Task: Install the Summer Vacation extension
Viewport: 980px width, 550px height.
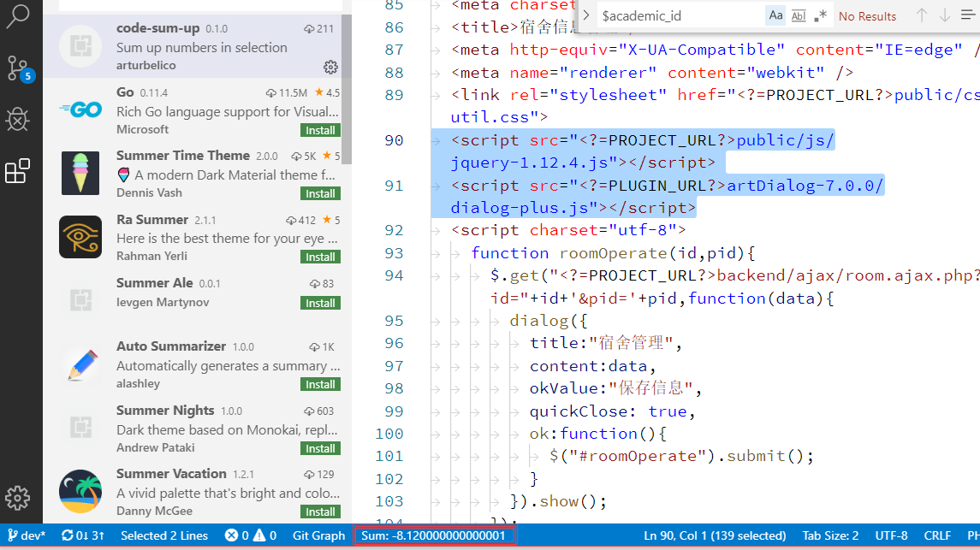Action: point(321,512)
